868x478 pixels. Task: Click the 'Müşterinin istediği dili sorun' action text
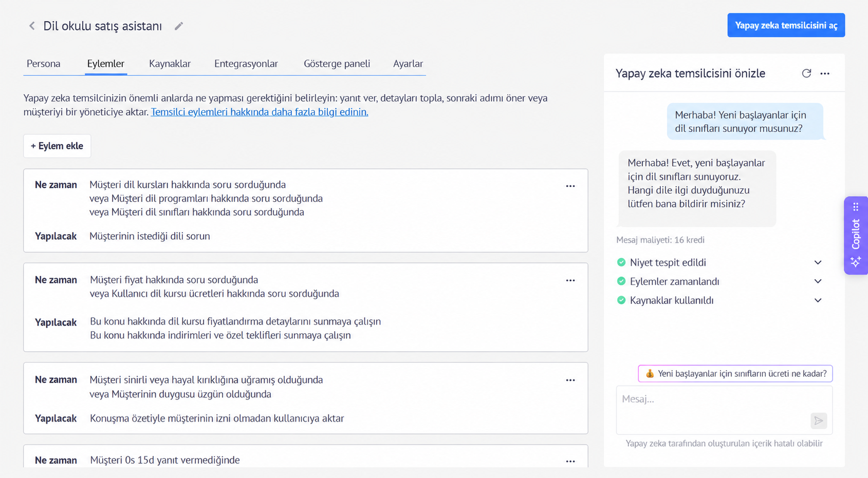[150, 236]
